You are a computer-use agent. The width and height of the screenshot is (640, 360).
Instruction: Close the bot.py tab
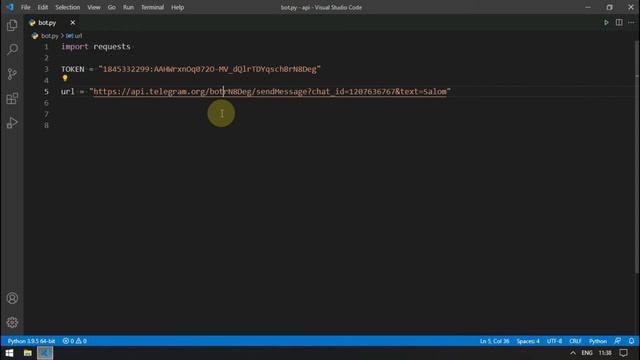(x=73, y=23)
